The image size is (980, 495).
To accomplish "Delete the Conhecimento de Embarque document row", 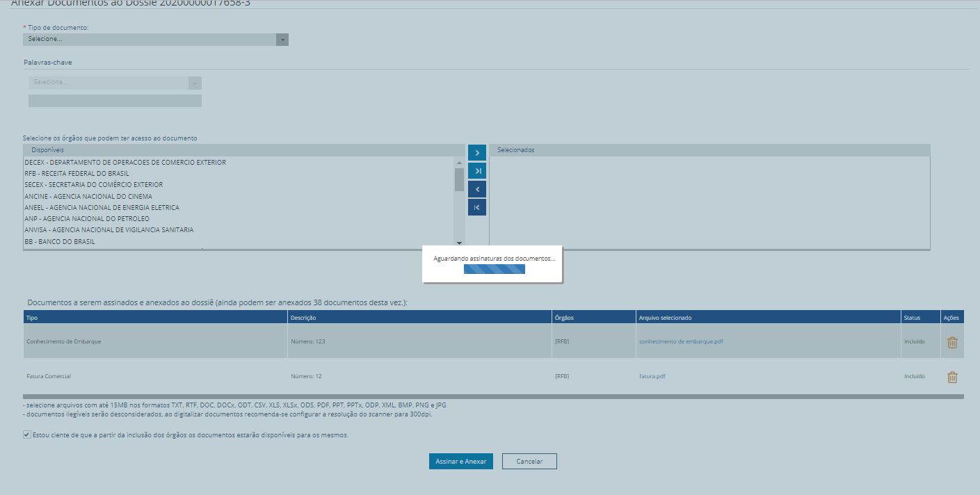I will click(x=952, y=342).
